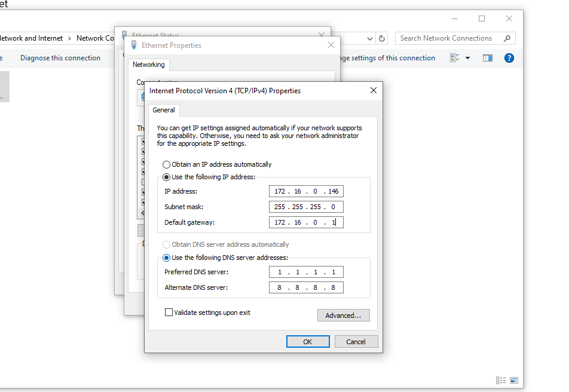569x392 pixels.
Task: Close the Ethernet Properties window
Action: (331, 45)
